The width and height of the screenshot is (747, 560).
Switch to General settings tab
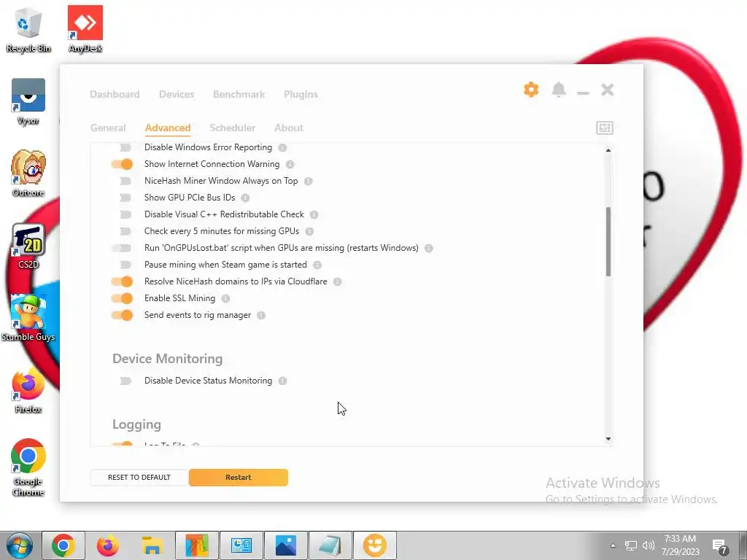click(108, 128)
